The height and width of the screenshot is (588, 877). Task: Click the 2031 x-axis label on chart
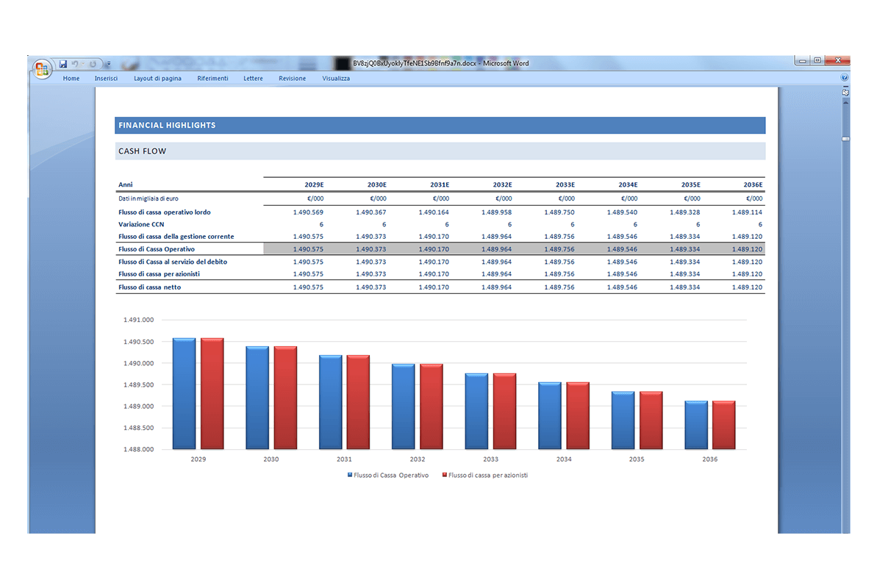(x=344, y=459)
